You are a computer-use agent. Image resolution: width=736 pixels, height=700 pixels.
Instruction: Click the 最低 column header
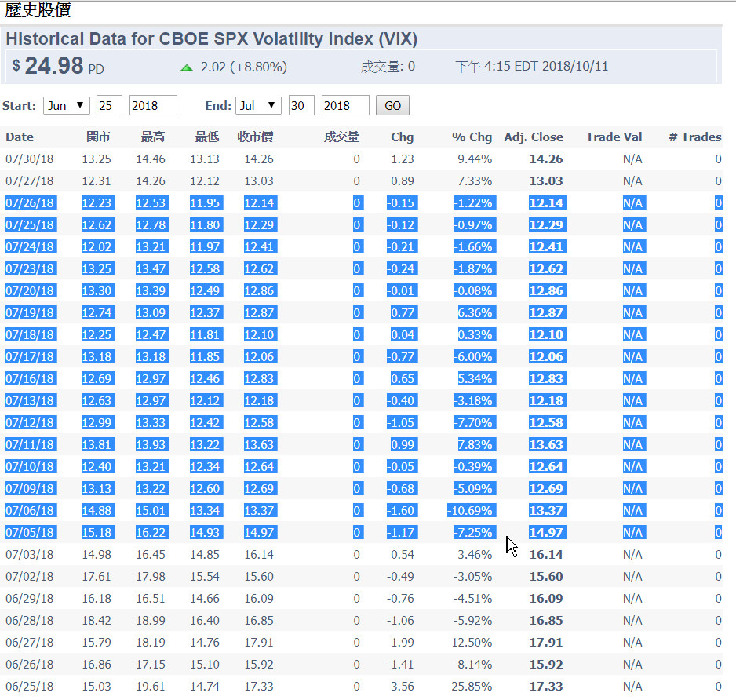207,137
